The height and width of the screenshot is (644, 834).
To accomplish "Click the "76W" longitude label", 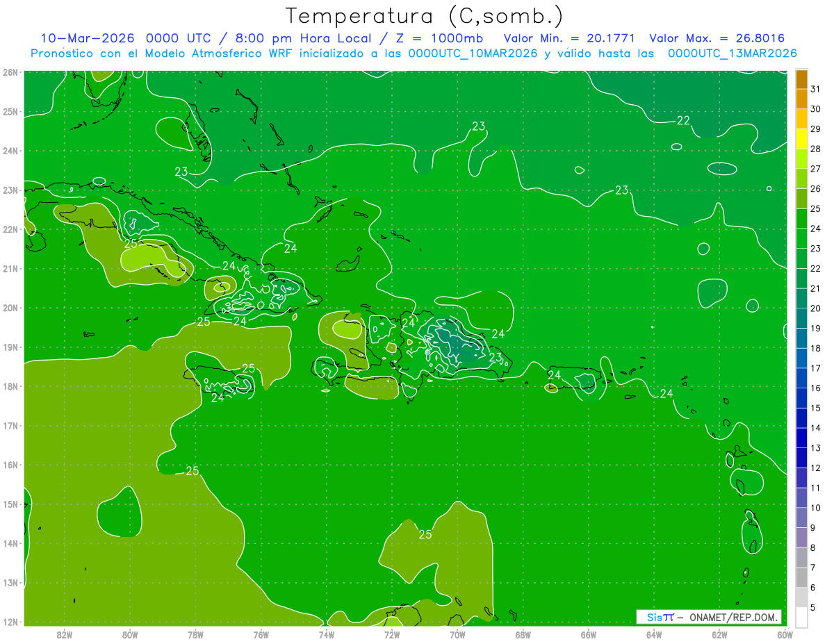I will coord(261,634).
